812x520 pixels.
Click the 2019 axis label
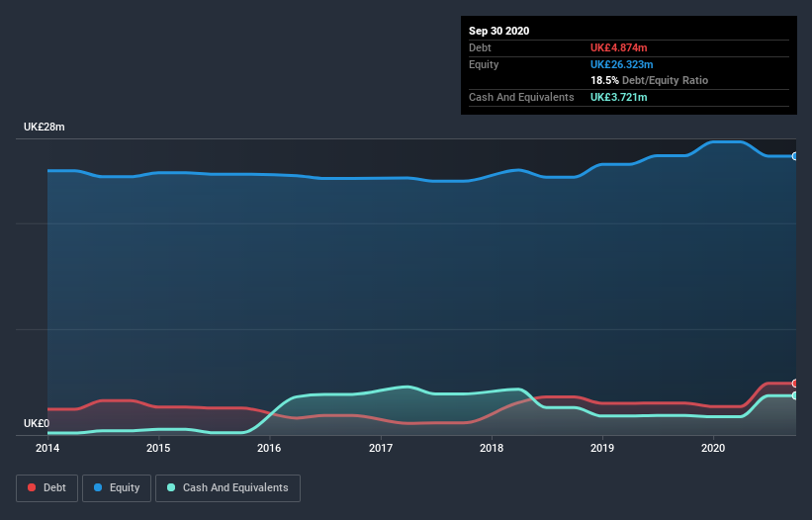[x=602, y=448]
